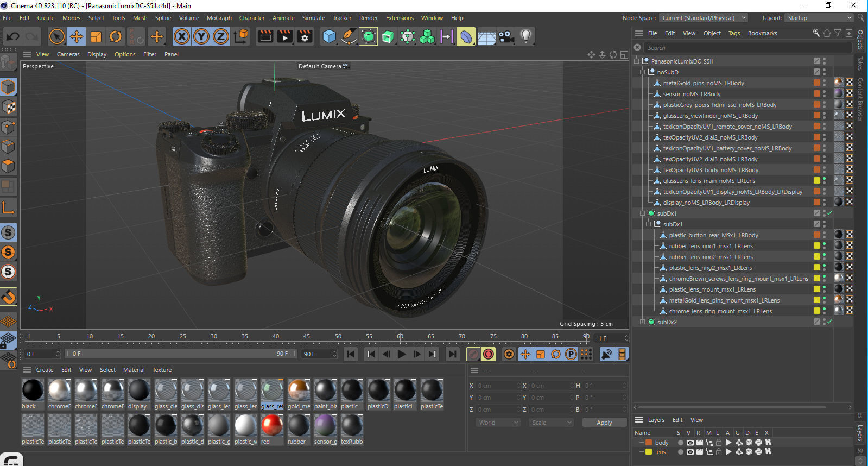This screenshot has width=868, height=466.
Task: Collapse the nested subDx1 null group
Action: [x=649, y=224]
